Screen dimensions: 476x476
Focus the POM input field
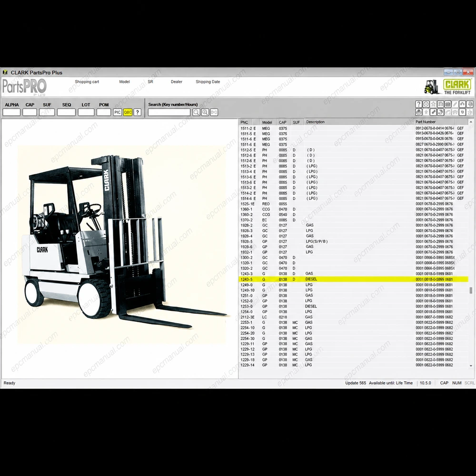[x=104, y=112]
